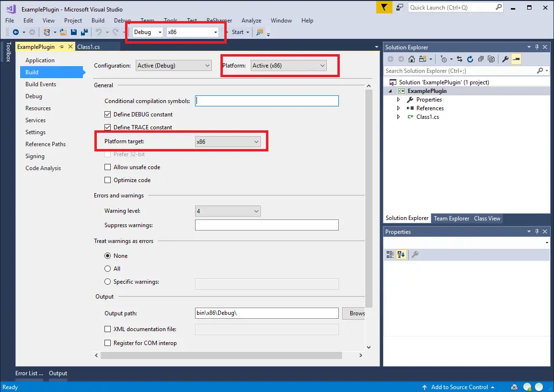Screen dimensions: 554x392
Task: Open the Platform Active (x86) dropdown
Action: point(289,66)
